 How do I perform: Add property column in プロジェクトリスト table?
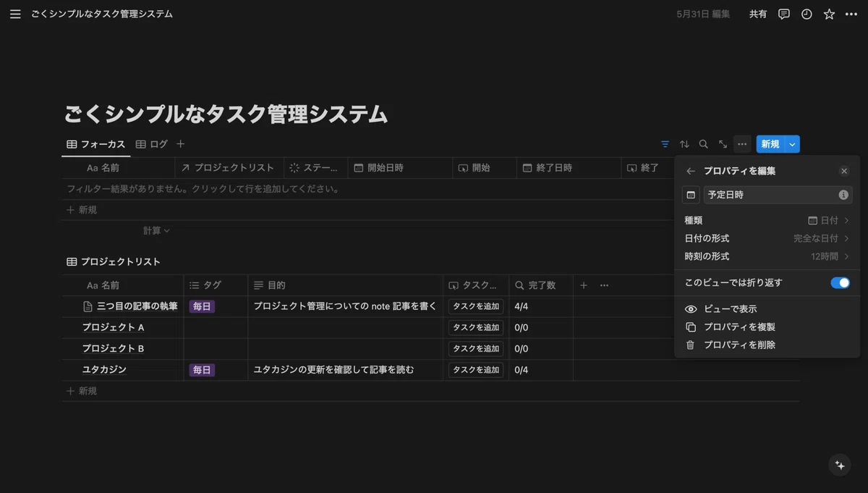(584, 285)
